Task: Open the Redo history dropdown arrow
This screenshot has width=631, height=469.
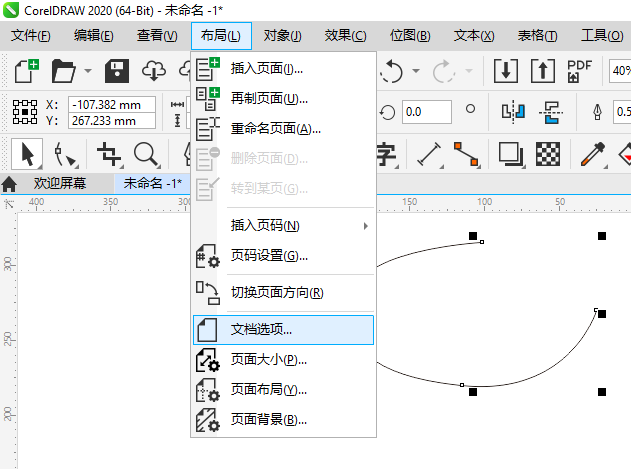Action: (468, 71)
